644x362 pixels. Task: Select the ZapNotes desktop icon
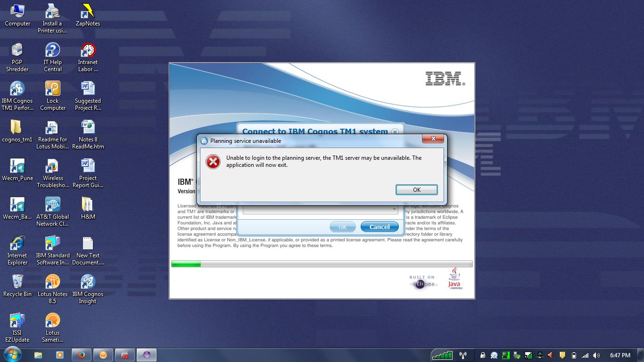[x=88, y=15]
